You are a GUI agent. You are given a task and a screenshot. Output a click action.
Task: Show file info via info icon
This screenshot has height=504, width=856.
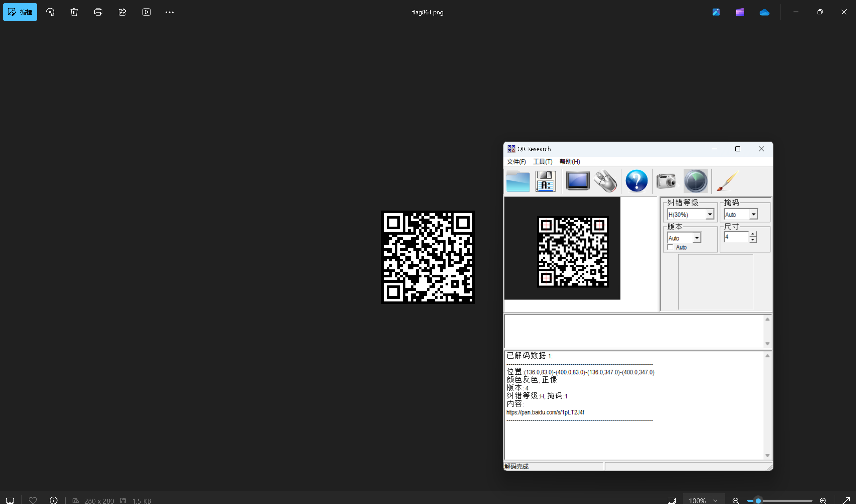pos(53,500)
